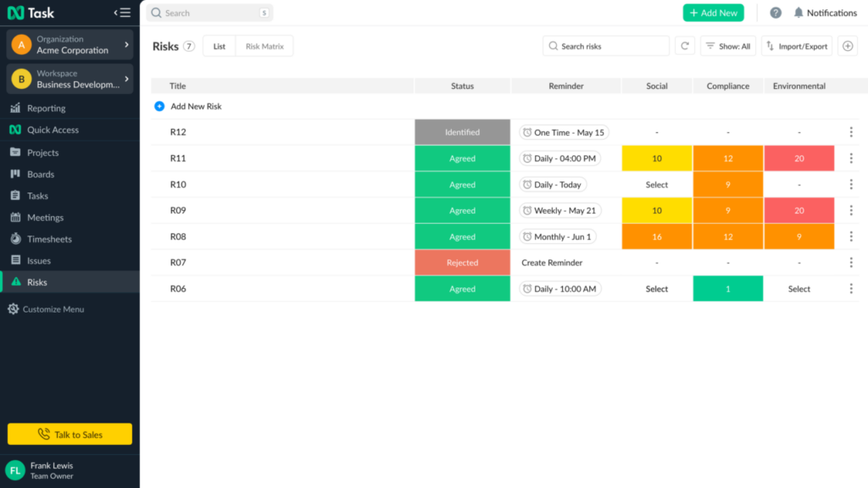Open Notifications bell

coord(797,12)
